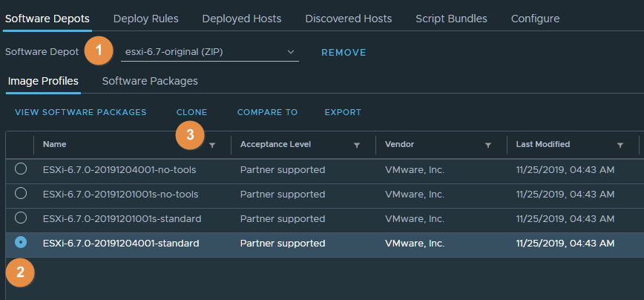
Task: Open the Deployed Hosts tab
Action: pos(243,18)
